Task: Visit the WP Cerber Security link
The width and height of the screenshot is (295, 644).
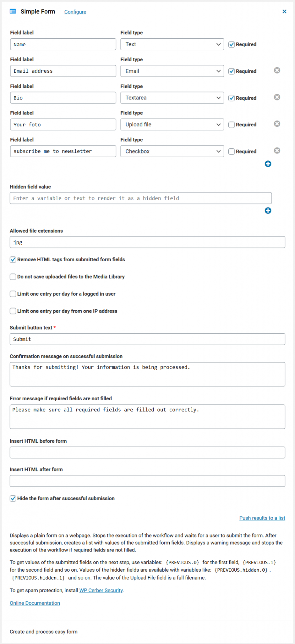Action: tap(101, 590)
